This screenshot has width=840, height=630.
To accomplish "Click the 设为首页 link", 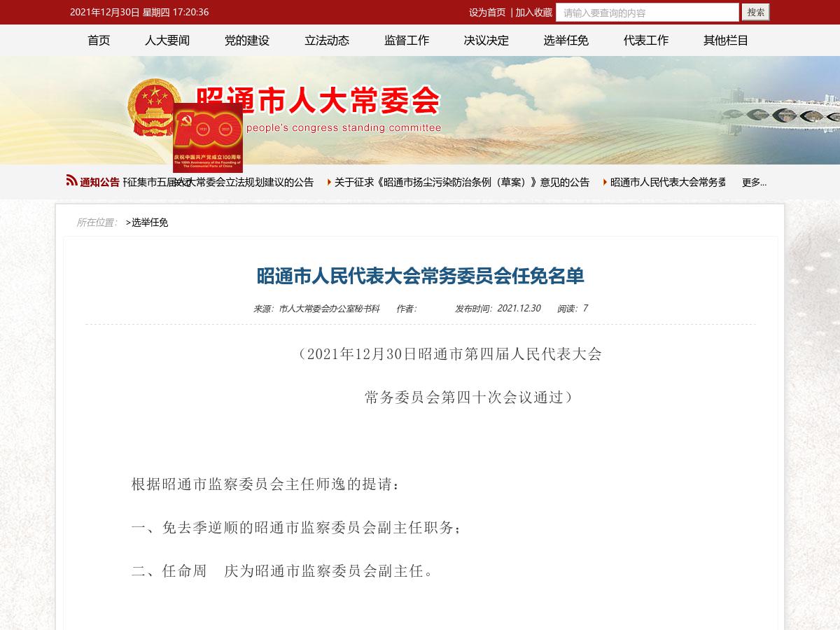I will [x=487, y=12].
